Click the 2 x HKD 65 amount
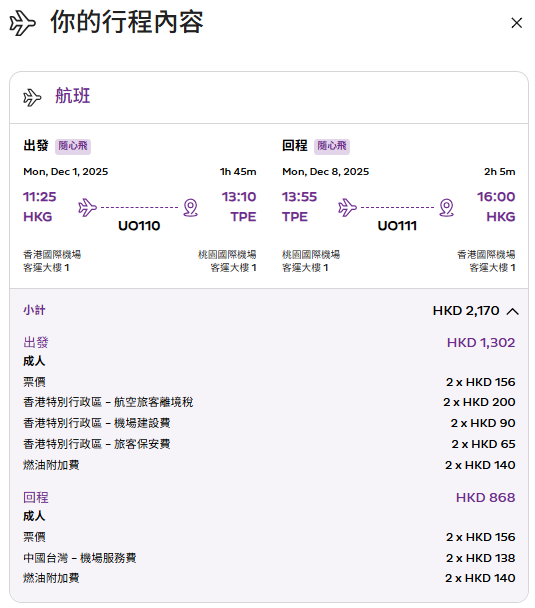This screenshot has height=608, width=535. coord(483,444)
